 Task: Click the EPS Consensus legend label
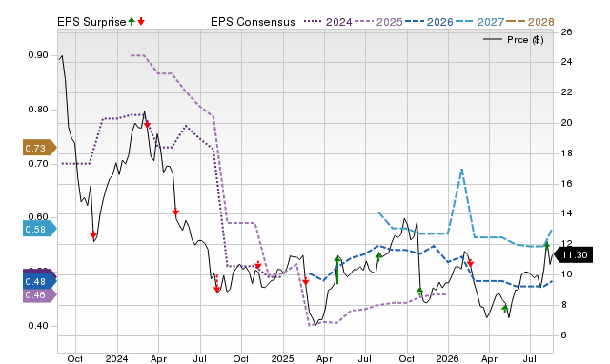pos(253,22)
